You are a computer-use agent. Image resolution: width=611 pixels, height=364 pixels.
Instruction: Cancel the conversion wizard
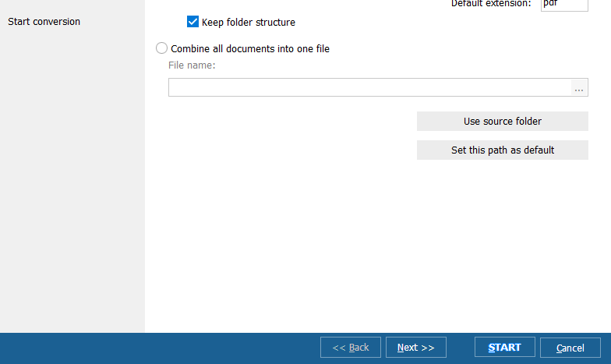(570, 348)
